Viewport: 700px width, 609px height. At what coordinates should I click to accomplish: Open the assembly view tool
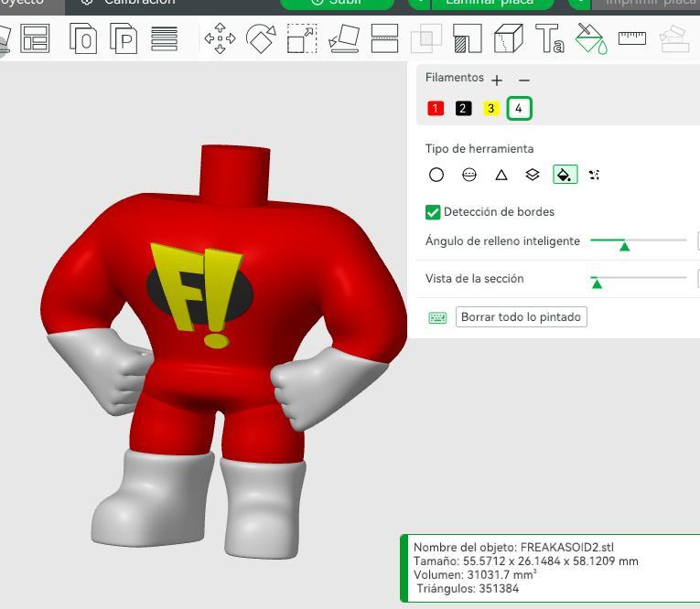(674, 38)
